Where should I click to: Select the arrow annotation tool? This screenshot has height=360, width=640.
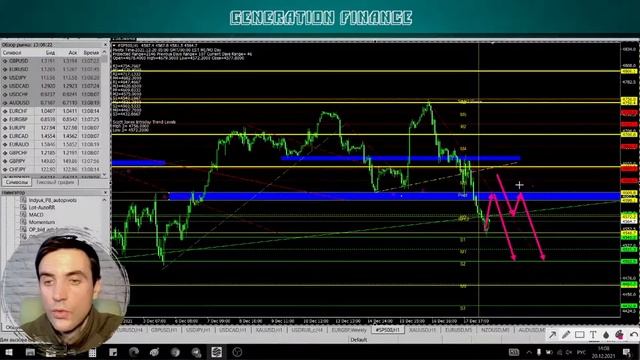point(552,335)
